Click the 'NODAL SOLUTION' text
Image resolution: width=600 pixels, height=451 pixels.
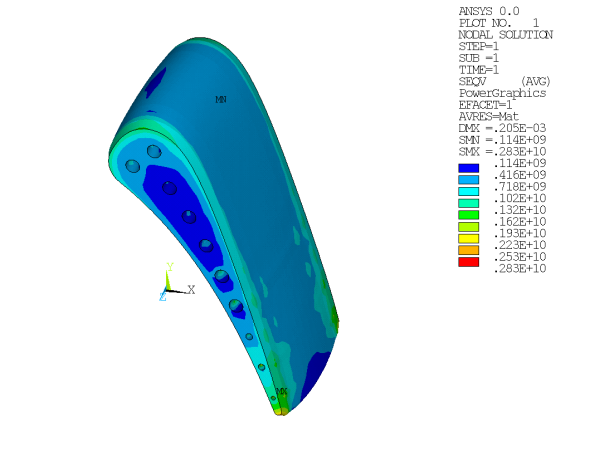505,35
